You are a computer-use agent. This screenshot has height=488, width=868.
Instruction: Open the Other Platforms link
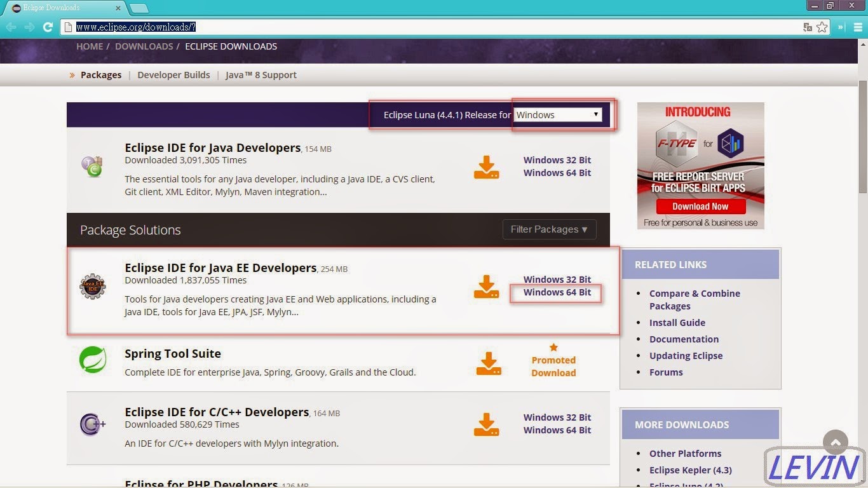click(x=686, y=454)
